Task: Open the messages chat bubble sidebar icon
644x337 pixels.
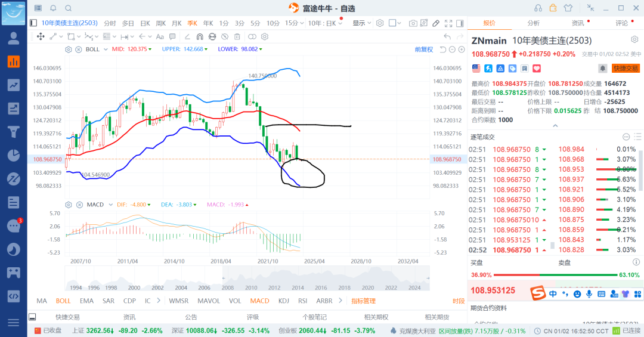Action: click(14, 225)
